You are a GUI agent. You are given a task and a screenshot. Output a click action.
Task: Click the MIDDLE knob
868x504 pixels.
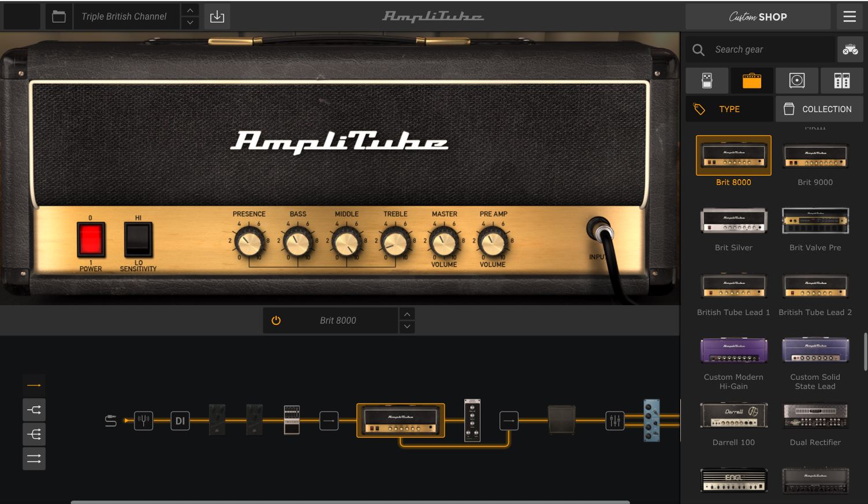(347, 242)
